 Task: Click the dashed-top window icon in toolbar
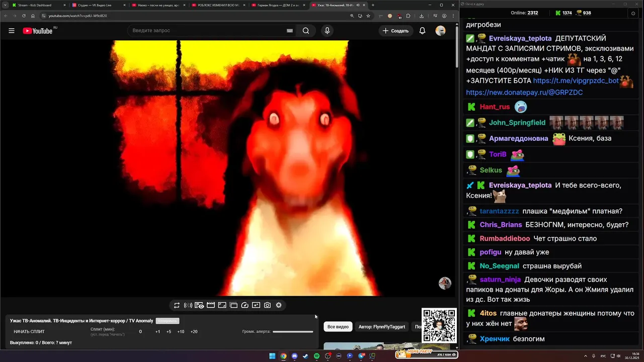(x=233, y=305)
